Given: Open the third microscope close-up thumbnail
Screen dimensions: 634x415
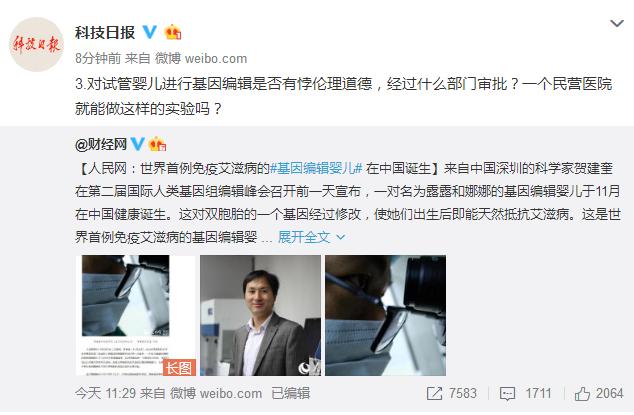Looking at the screenshot, I should point(385,315).
